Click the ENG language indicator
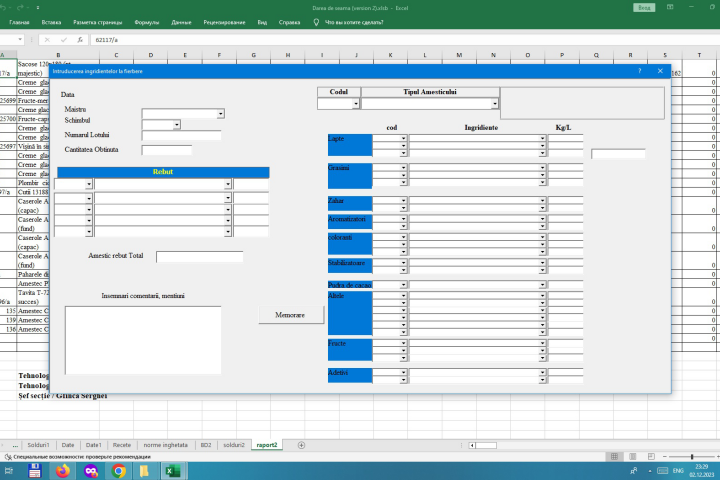 point(678,471)
